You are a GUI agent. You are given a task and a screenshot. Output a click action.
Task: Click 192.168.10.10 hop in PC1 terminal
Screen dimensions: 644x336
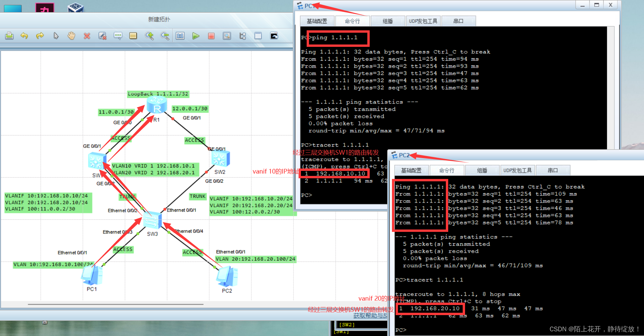pos(340,174)
